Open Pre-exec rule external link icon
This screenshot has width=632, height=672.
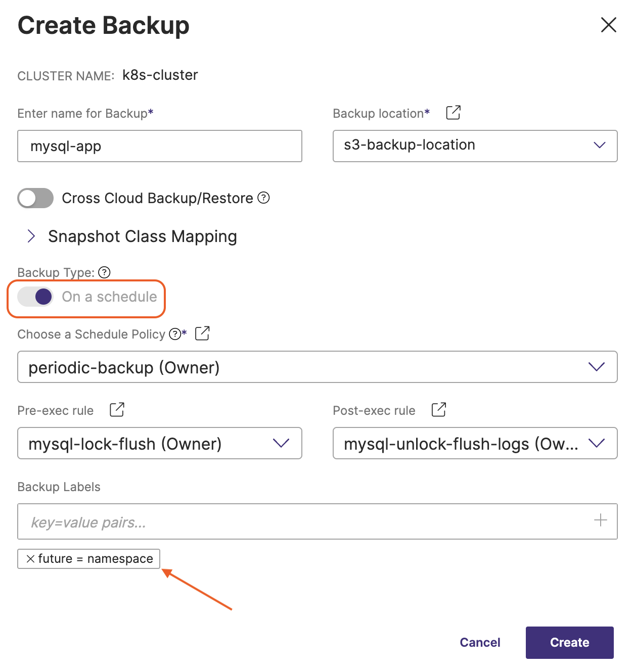coord(117,410)
